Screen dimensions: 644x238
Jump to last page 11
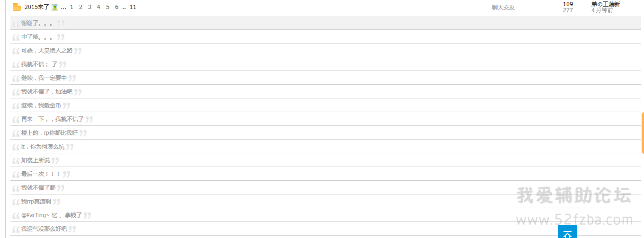pos(133,7)
